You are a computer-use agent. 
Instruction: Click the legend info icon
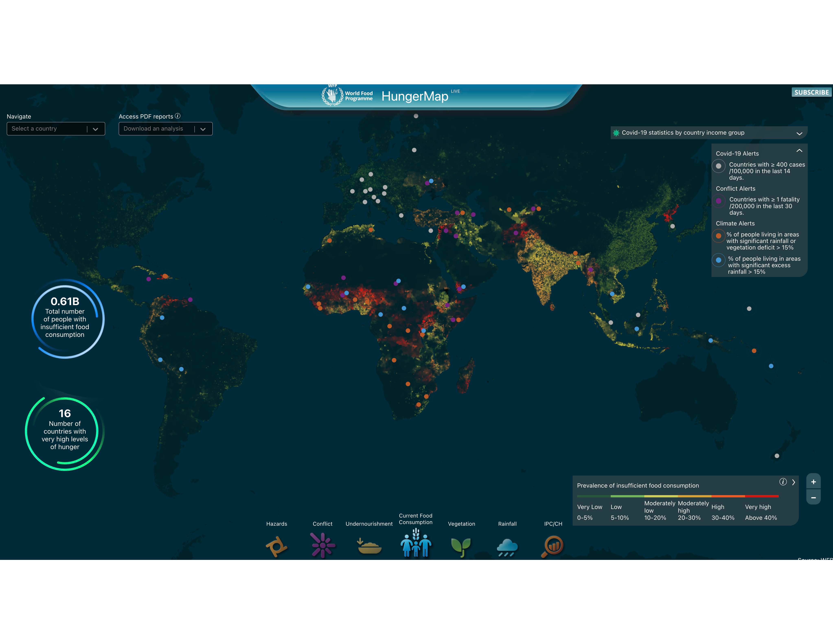click(x=783, y=482)
